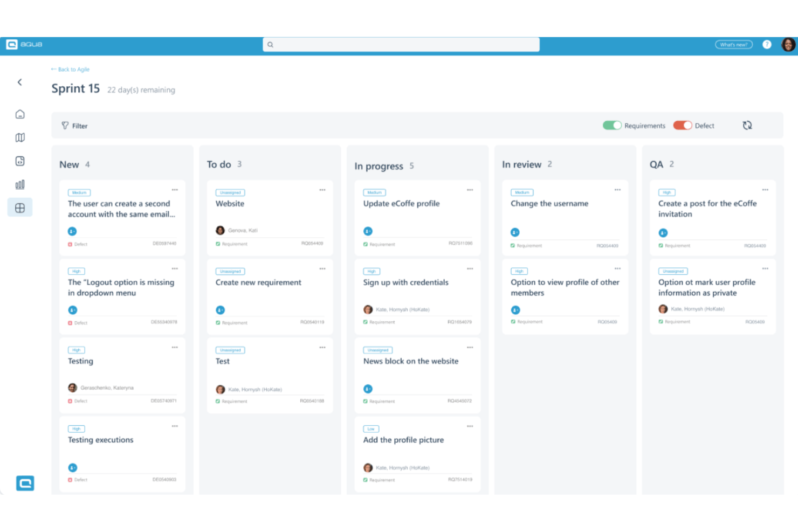The height and width of the screenshot is (532, 798).
Task: Open the help question mark icon
Action: coord(767,45)
